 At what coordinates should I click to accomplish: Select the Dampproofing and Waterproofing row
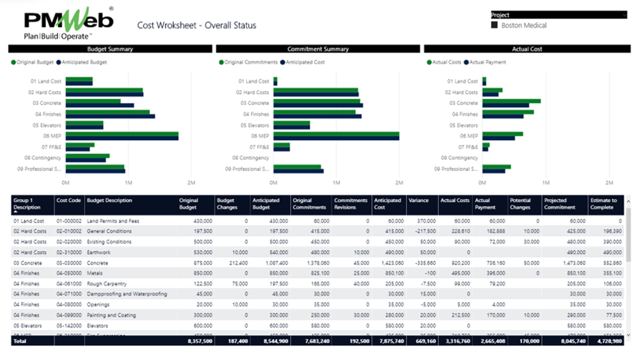(127, 294)
